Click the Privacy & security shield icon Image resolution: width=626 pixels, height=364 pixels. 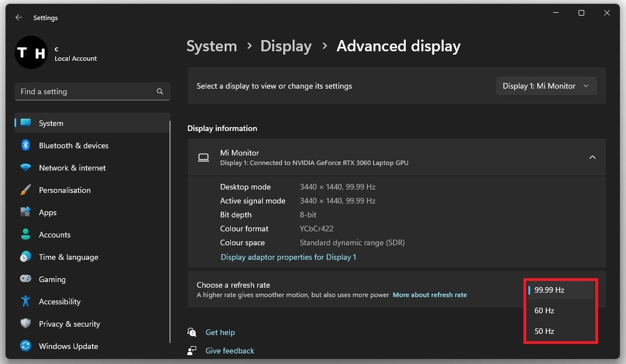(x=26, y=323)
